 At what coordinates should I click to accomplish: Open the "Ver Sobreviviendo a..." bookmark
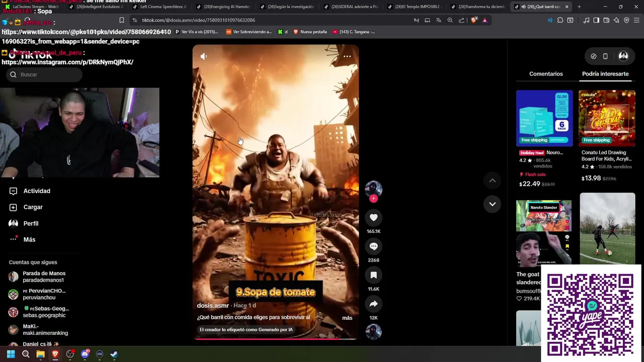(x=249, y=32)
